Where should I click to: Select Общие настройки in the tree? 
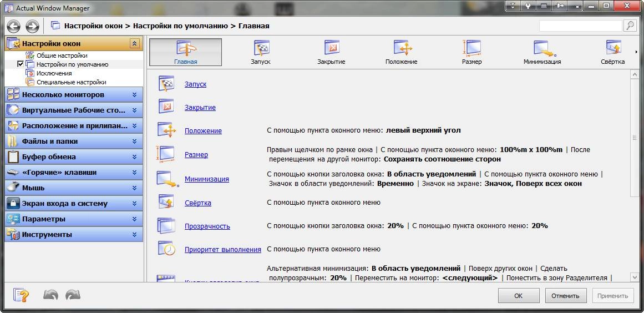[x=62, y=55]
